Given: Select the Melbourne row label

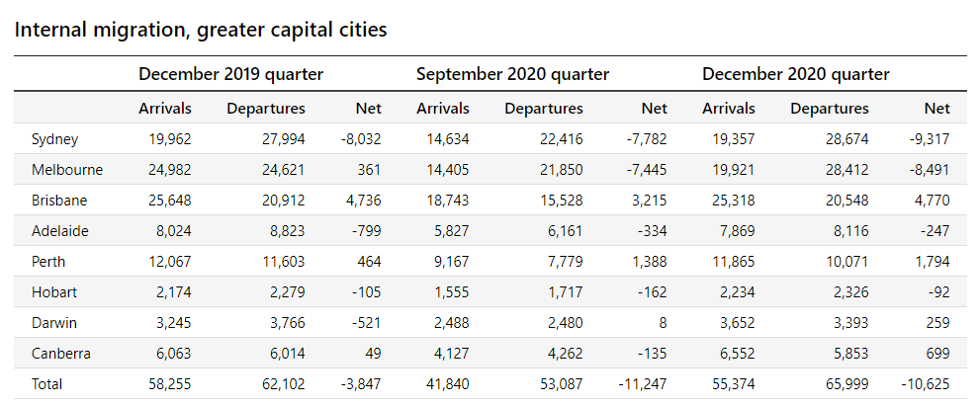Looking at the screenshot, I should (67, 170).
